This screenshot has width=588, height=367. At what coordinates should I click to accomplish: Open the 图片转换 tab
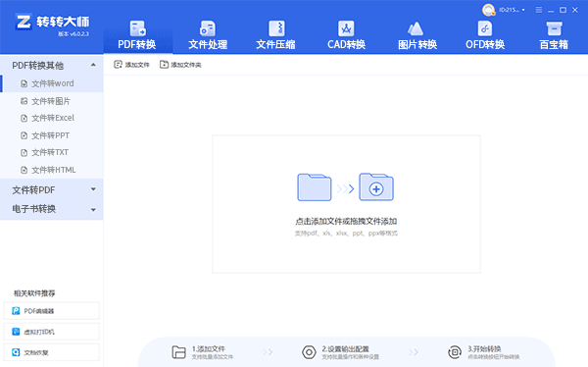pos(417,35)
